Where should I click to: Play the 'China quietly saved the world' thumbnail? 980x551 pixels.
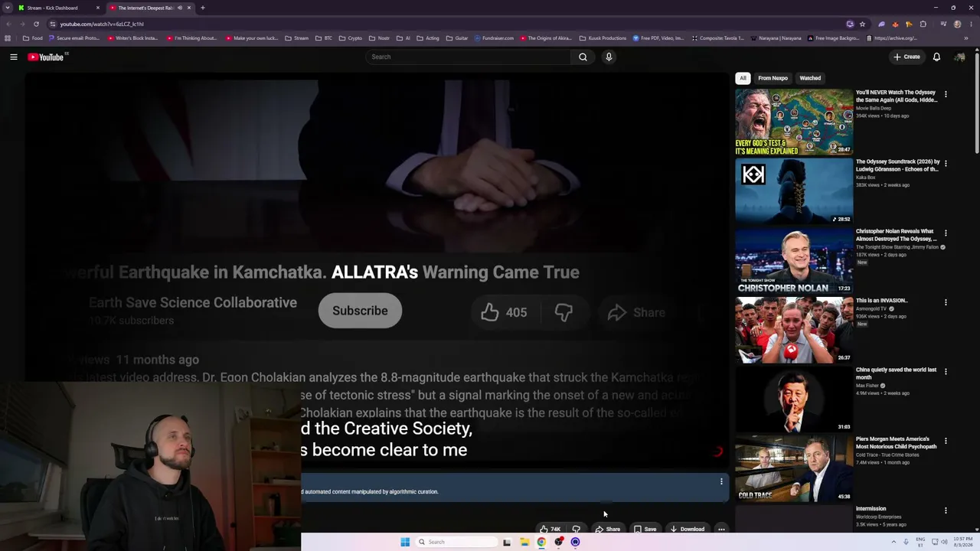794,399
